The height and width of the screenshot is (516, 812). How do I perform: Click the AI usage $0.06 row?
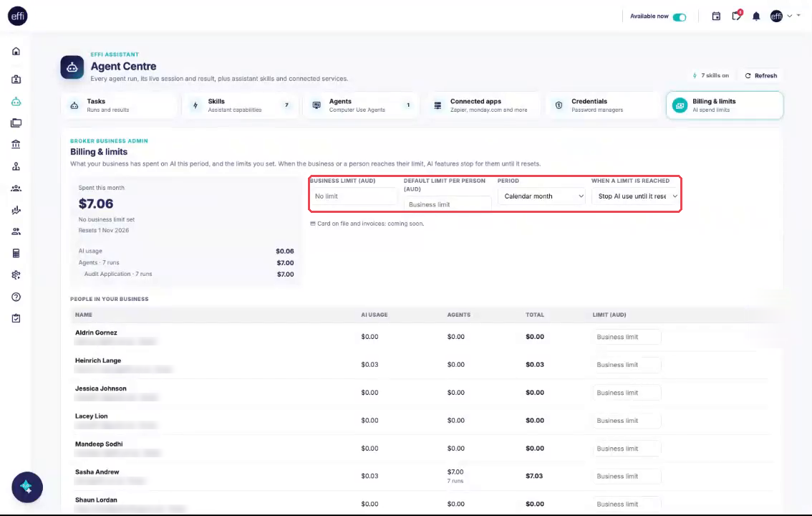pyautogui.click(x=186, y=251)
